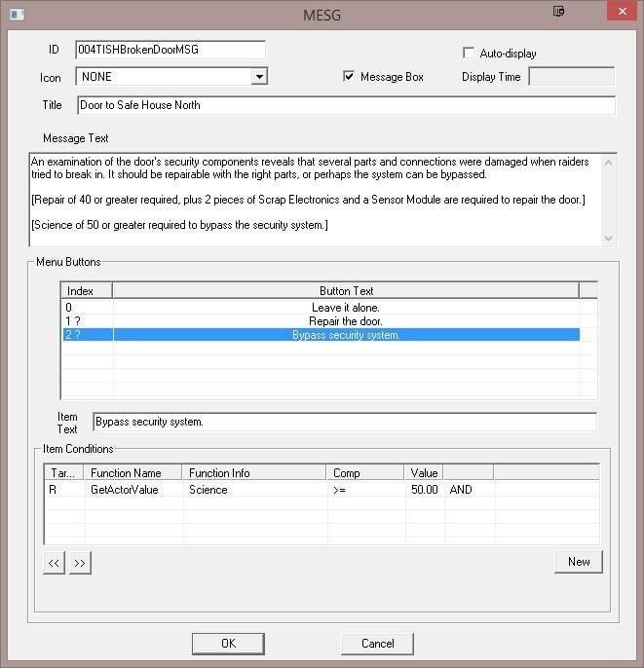The width and height of the screenshot is (644, 668).
Task: Click the help icon beside close button
Action: click(558, 12)
